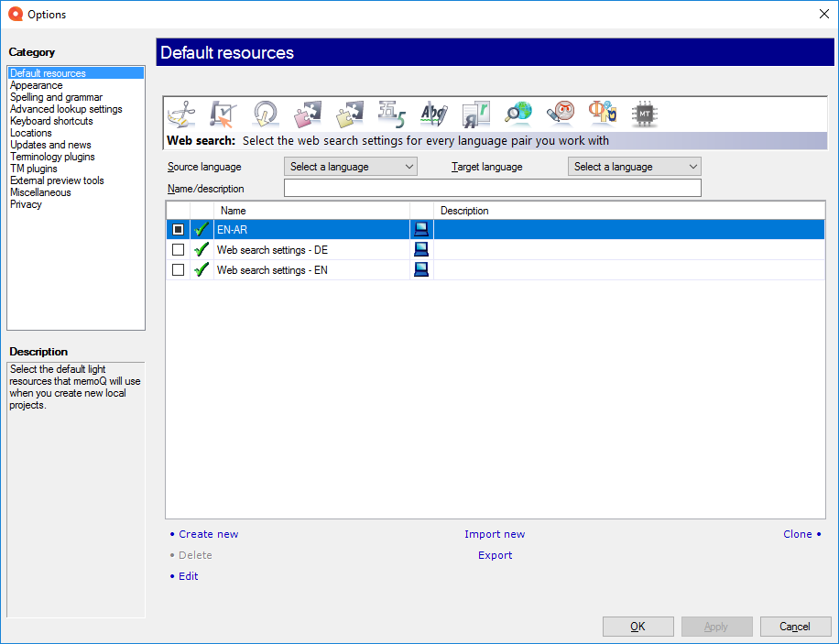This screenshot has width=839, height=644.
Task: Go to the Terminology plugins category
Action: click(52, 157)
